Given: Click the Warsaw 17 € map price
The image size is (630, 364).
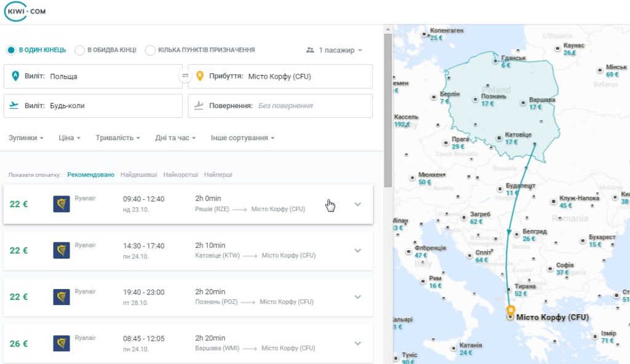Looking at the screenshot, I should (535, 107).
